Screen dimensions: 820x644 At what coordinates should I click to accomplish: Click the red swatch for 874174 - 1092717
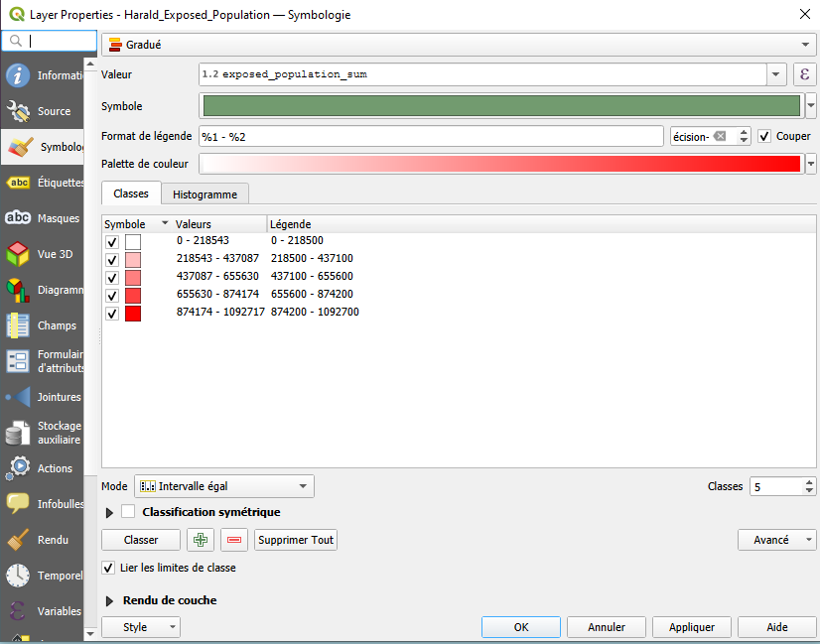tap(133, 314)
